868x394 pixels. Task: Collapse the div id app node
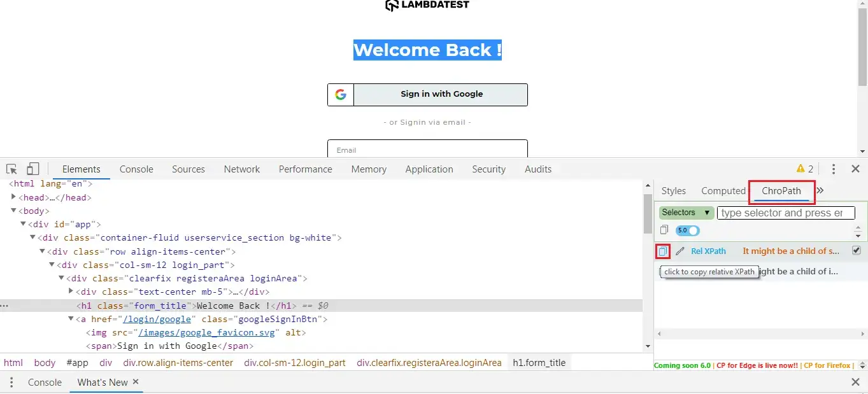(x=23, y=224)
